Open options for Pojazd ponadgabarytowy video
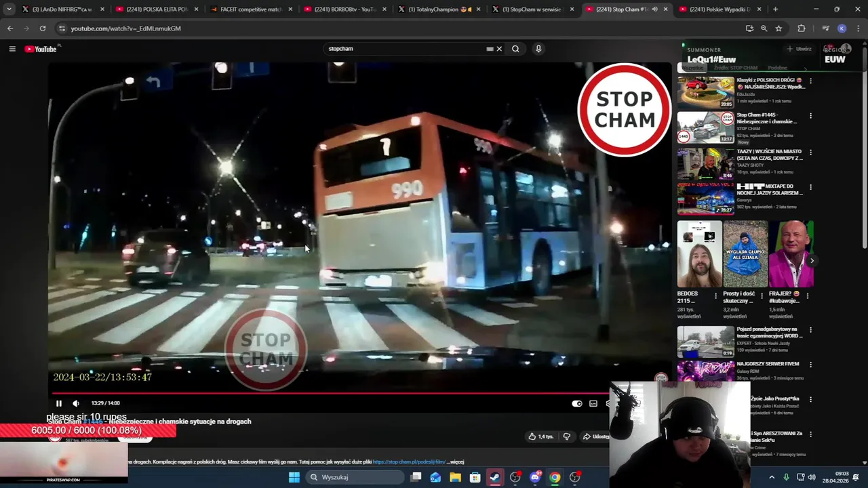Viewport: 868px width, 488px height. coord(810,330)
